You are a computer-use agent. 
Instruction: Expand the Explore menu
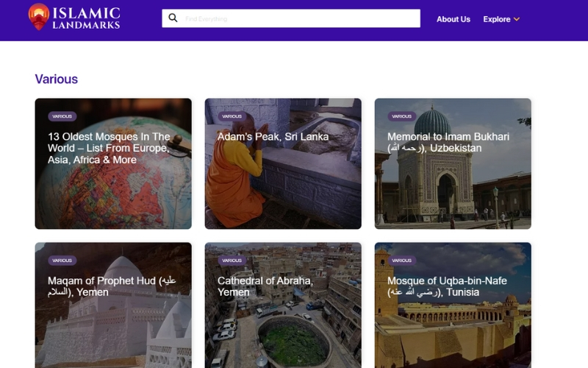501,19
